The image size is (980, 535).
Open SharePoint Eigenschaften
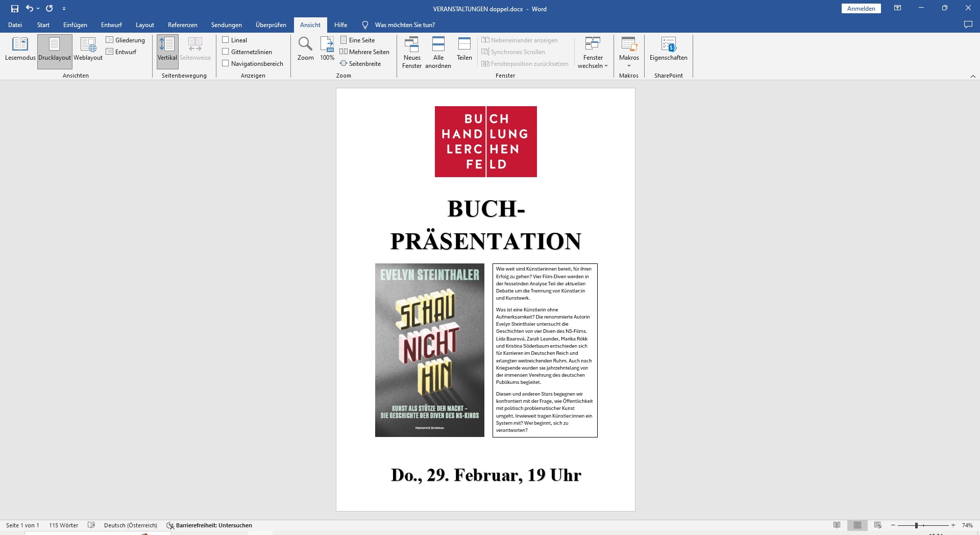tap(669, 49)
